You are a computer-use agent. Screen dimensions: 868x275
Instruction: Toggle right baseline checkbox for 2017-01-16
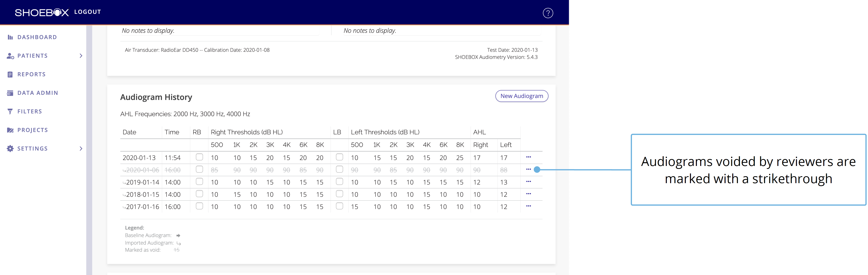click(x=199, y=206)
